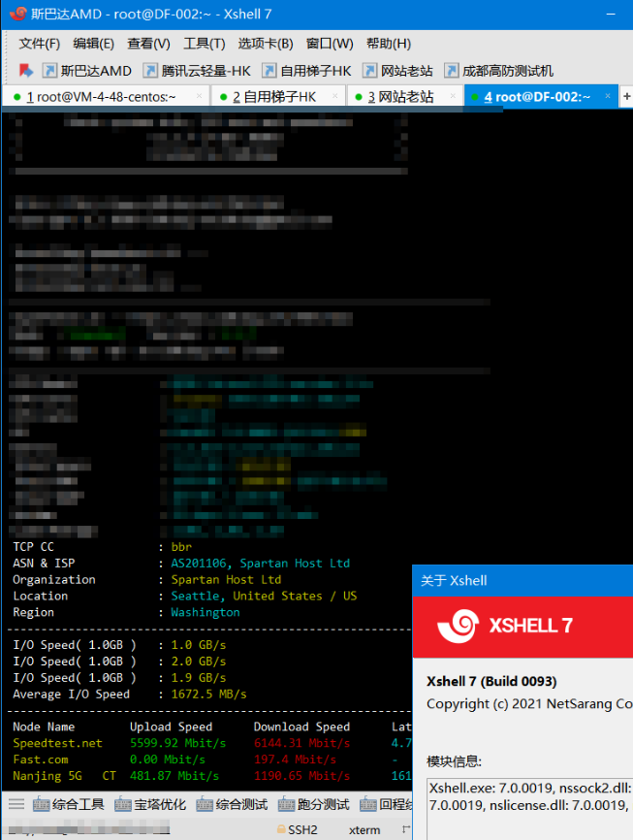Add a new session tab with plus
Screen dimensions: 633x840
(626, 96)
